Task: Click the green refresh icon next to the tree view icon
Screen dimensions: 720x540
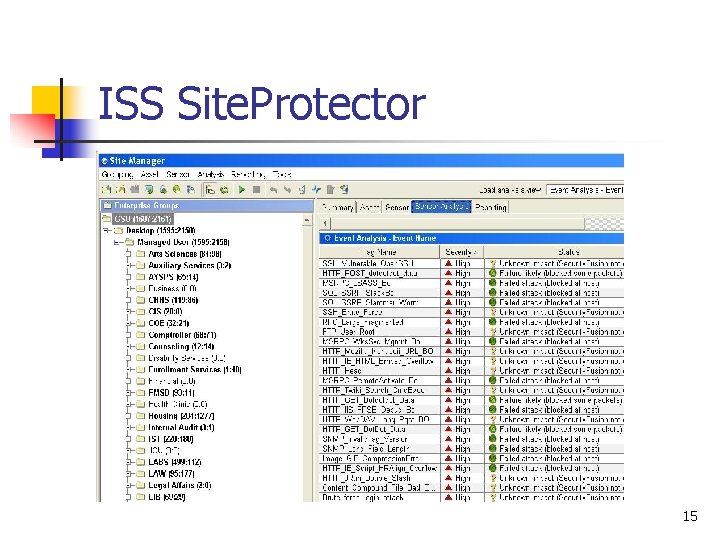Action: pos(225,190)
